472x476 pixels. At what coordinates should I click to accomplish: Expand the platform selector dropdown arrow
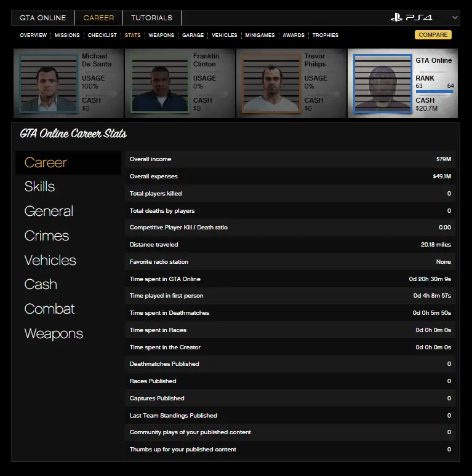click(x=455, y=17)
